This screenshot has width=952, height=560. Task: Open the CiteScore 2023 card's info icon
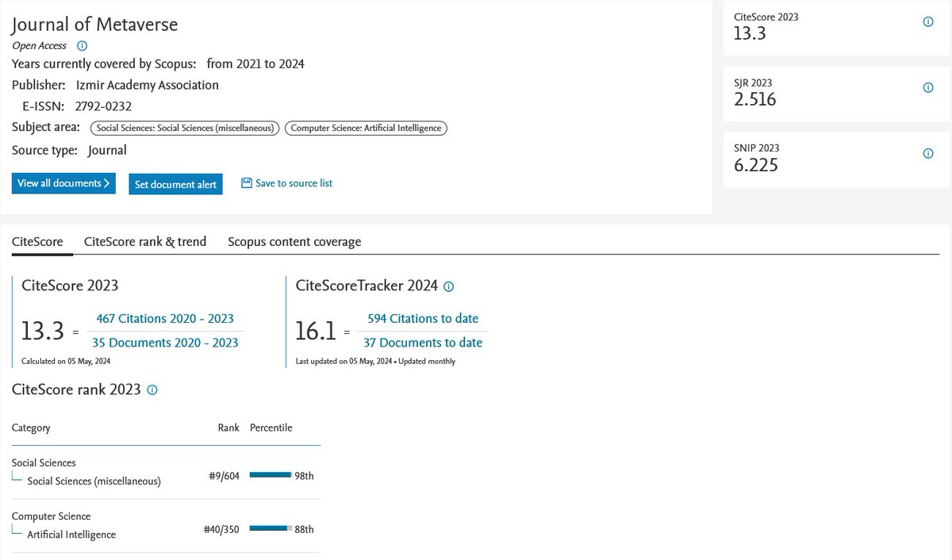(928, 22)
